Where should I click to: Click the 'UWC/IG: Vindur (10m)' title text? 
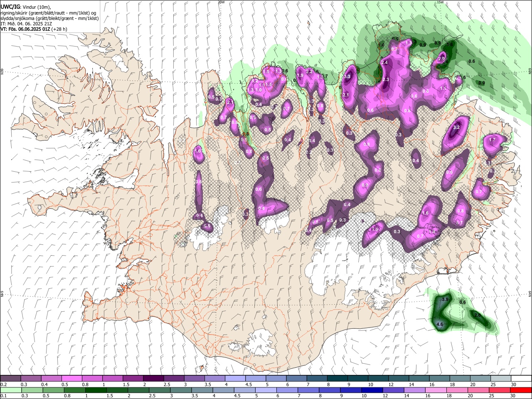(x=26, y=7)
